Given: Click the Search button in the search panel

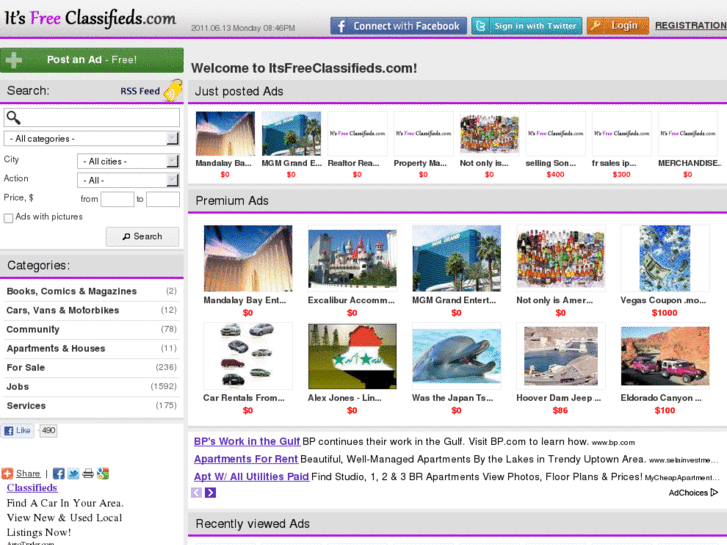Looking at the screenshot, I should [142, 237].
